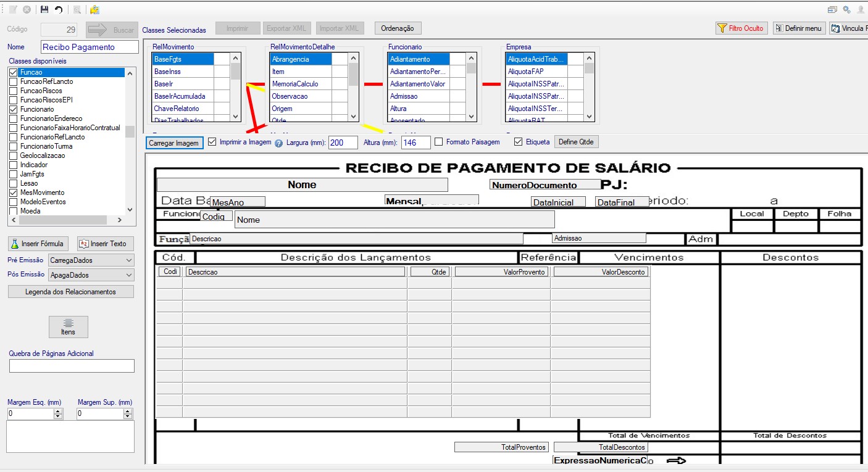Open the Pós Emissão ApagaDados dropdown
The width and height of the screenshot is (868, 472).
[91, 275]
